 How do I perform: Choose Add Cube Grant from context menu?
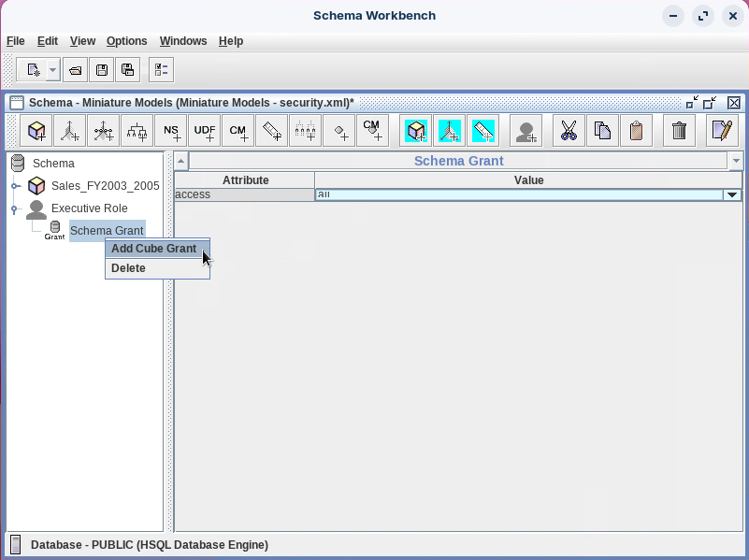(153, 249)
